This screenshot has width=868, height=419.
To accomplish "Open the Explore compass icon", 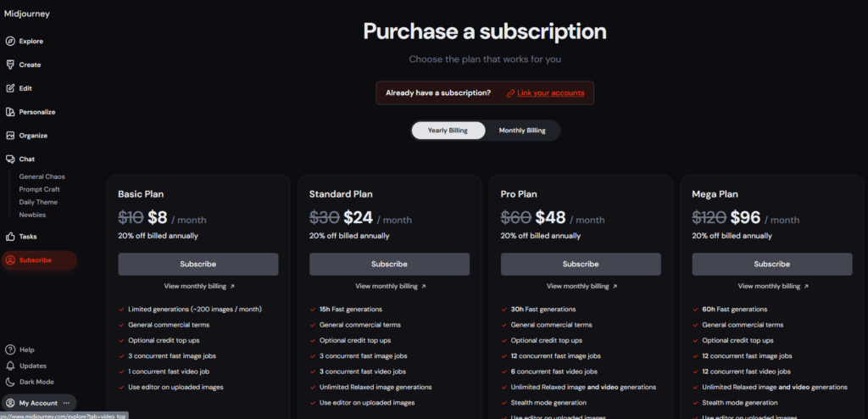I will click(10, 41).
